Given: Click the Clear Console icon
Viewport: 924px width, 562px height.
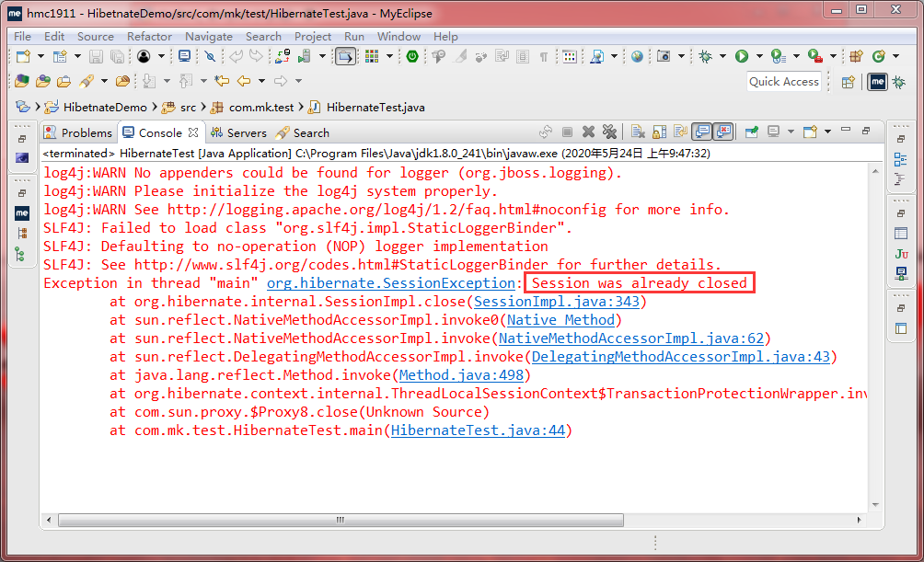Looking at the screenshot, I should point(638,132).
